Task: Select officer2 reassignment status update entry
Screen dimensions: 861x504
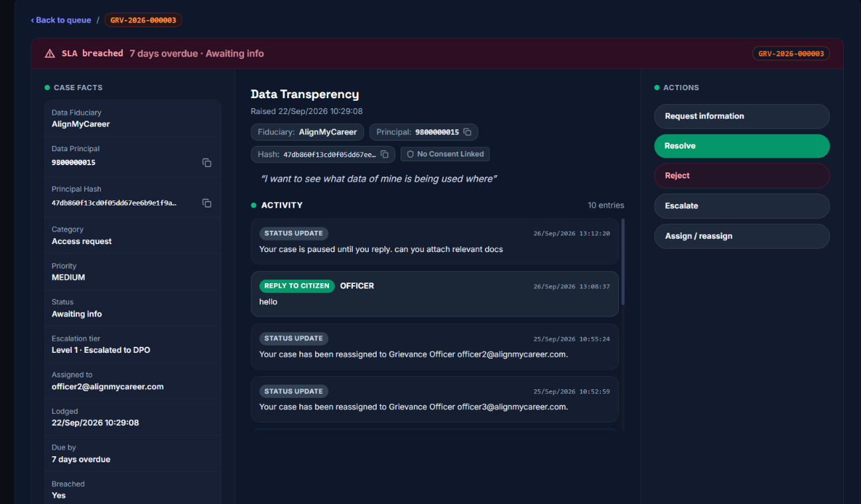Action: tap(434, 346)
